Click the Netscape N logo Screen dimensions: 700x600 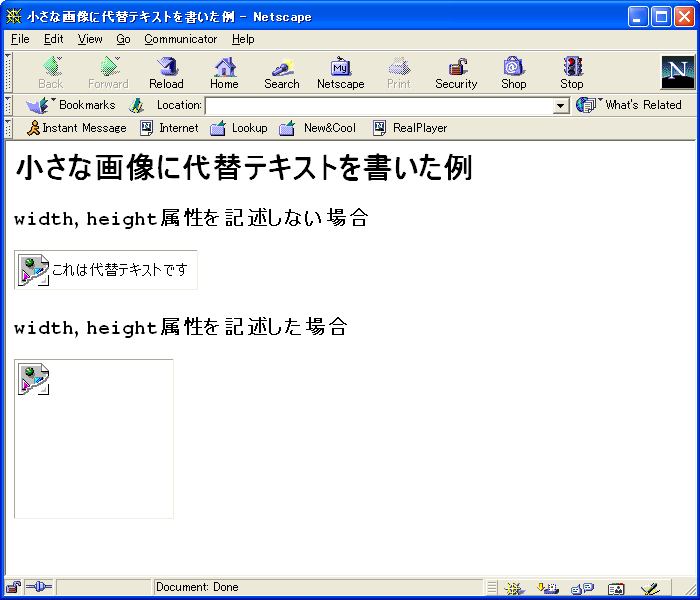point(677,72)
